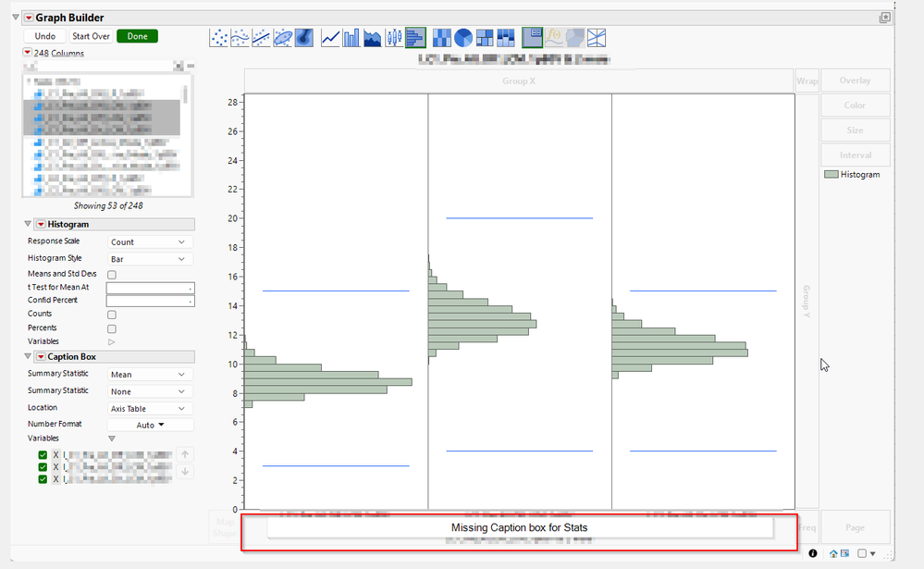Screen dimensions: 924x569
Task: Click the green Done button
Action: point(137,36)
